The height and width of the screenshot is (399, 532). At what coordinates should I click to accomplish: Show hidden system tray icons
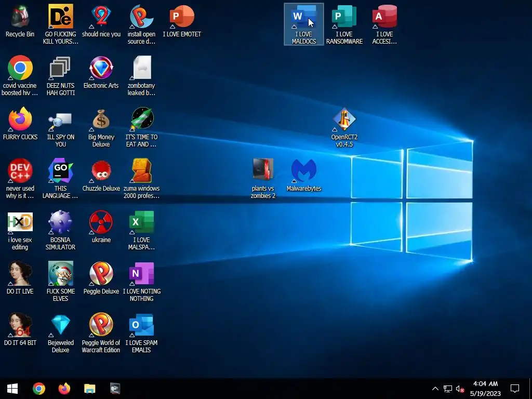pyautogui.click(x=435, y=389)
